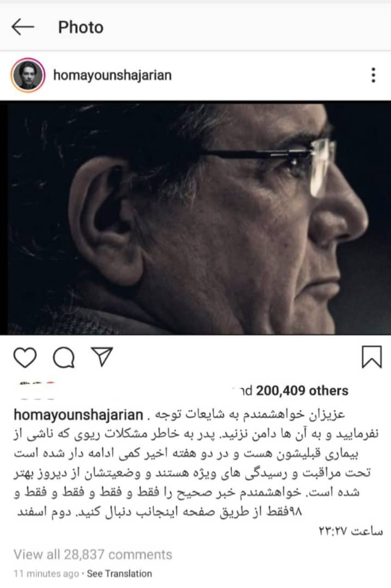
Task: Like the post with the heart icon
Action: 25,357
